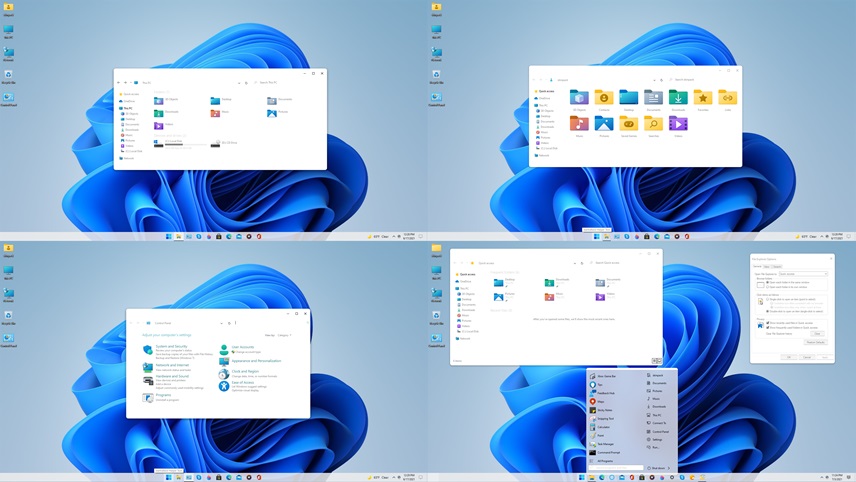Image resolution: width=856 pixels, height=482 pixels.
Task: Click Clear button for File Explorer history
Action: [x=817, y=334]
